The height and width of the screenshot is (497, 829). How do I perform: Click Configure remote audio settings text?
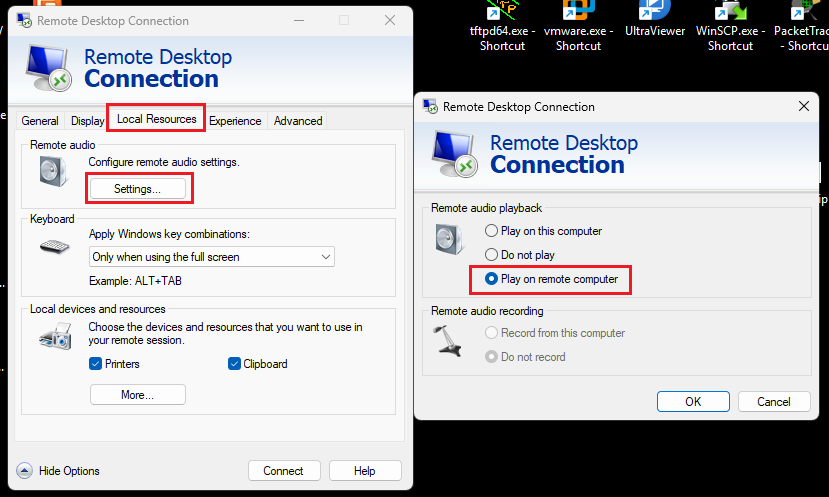point(164,162)
